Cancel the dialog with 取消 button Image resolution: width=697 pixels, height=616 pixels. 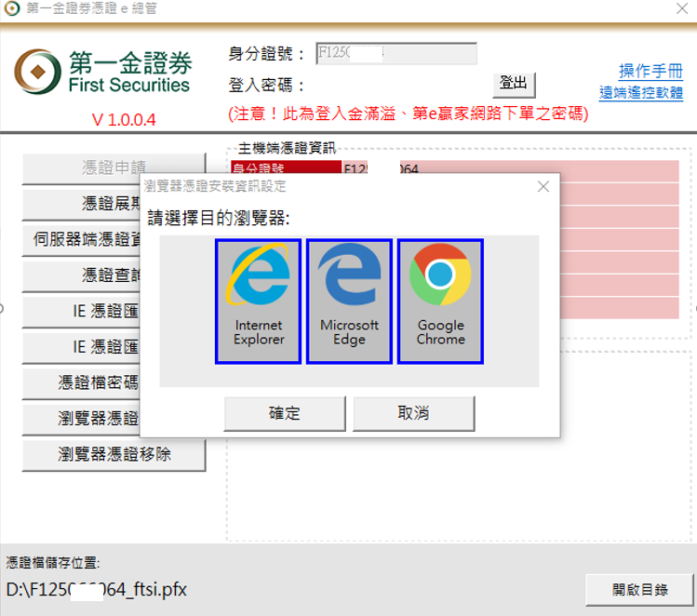point(413,413)
